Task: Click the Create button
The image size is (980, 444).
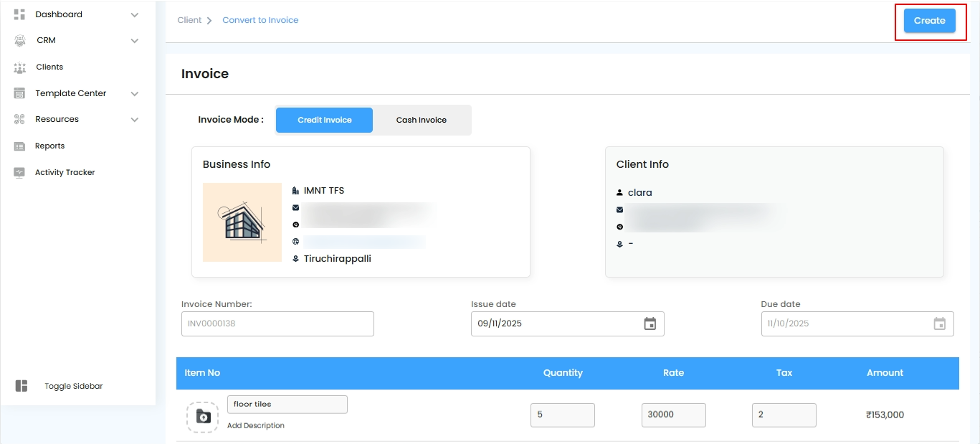Action: tap(930, 21)
